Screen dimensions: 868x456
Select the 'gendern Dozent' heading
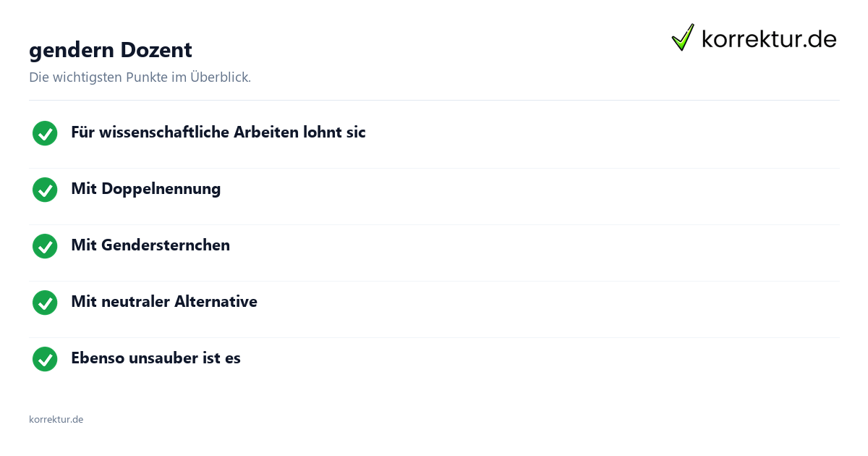point(111,50)
